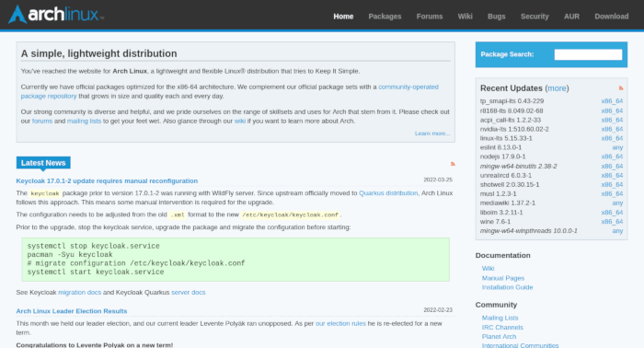Open the r8168-lts 8.049.02-68 package entry
The image size is (644, 348).
[x=512, y=110]
